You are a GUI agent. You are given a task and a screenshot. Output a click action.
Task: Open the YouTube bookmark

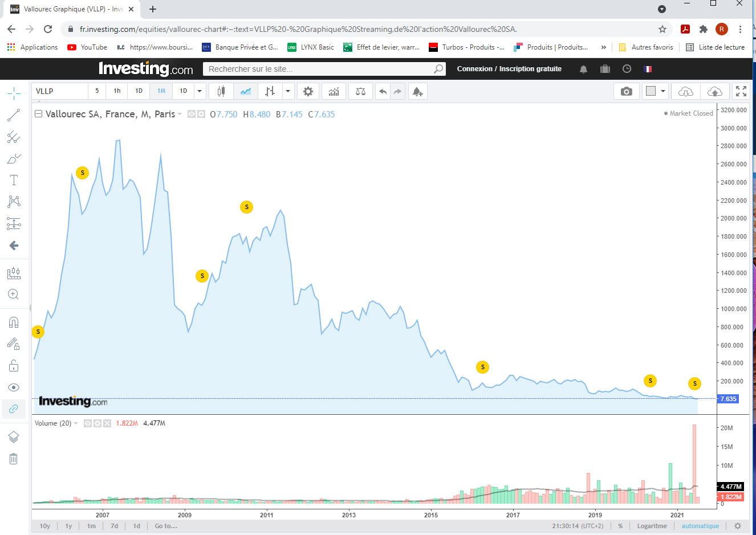click(87, 47)
